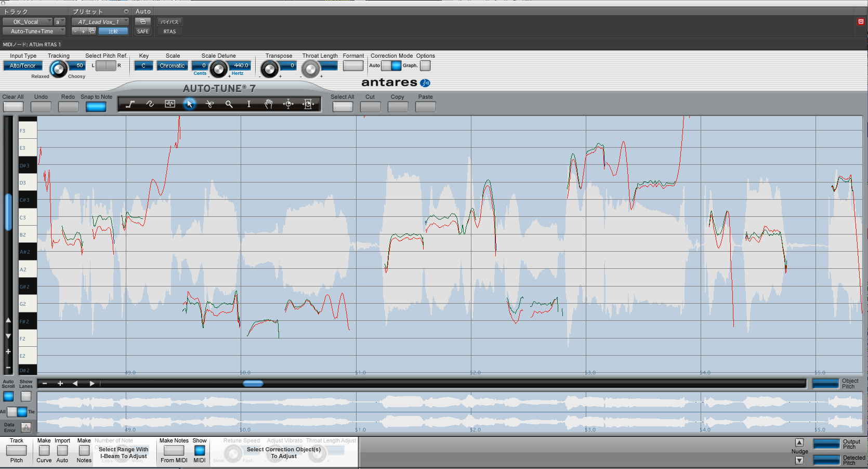Click the right scroll arrow on timeline bar
Image resolution: width=868 pixels, height=469 pixels.
tap(92, 384)
